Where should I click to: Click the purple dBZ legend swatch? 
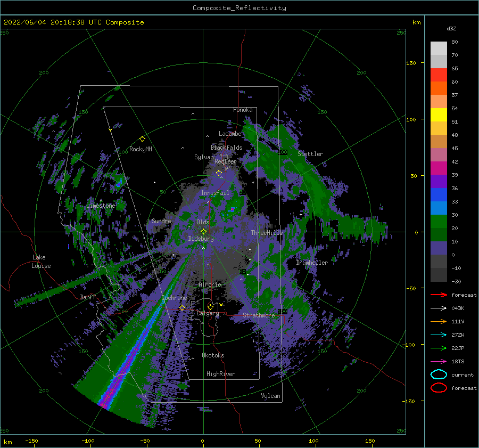[439, 182]
